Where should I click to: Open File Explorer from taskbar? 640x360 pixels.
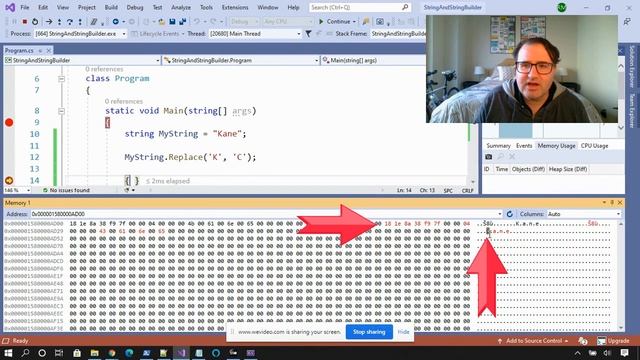pos(94,353)
